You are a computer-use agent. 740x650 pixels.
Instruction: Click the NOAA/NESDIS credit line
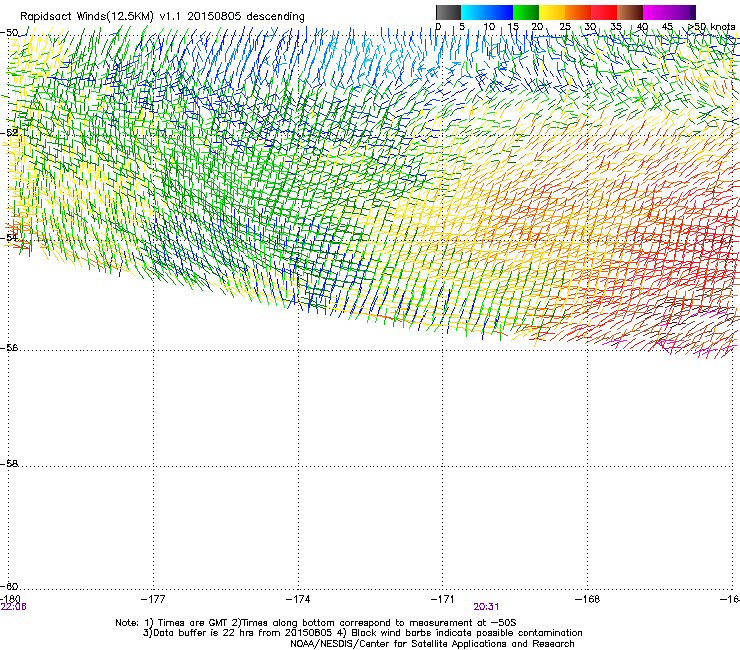pyautogui.click(x=432, y=644)
